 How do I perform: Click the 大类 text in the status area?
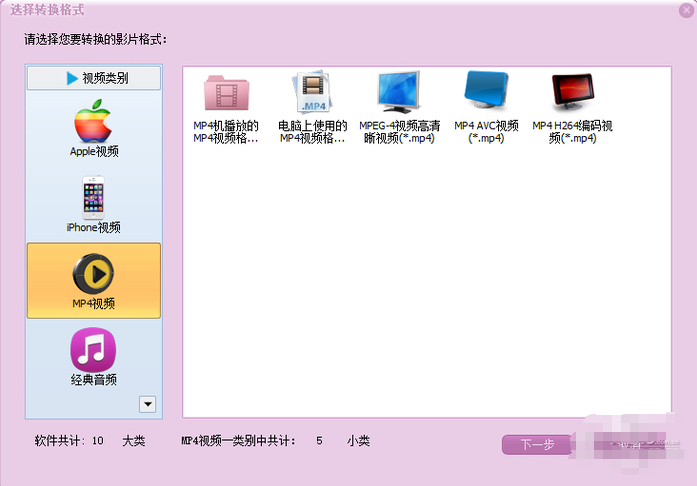[x=134, y=441]
